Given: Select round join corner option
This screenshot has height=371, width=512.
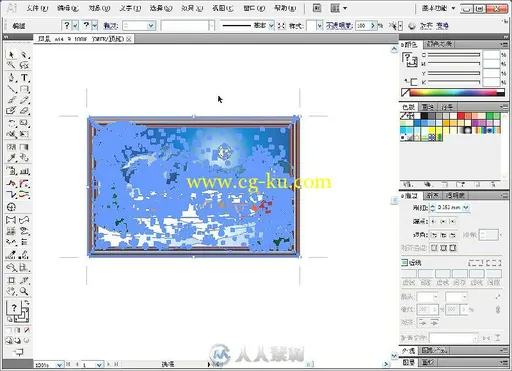Looking at the screenshot, I should click(443, 235).
